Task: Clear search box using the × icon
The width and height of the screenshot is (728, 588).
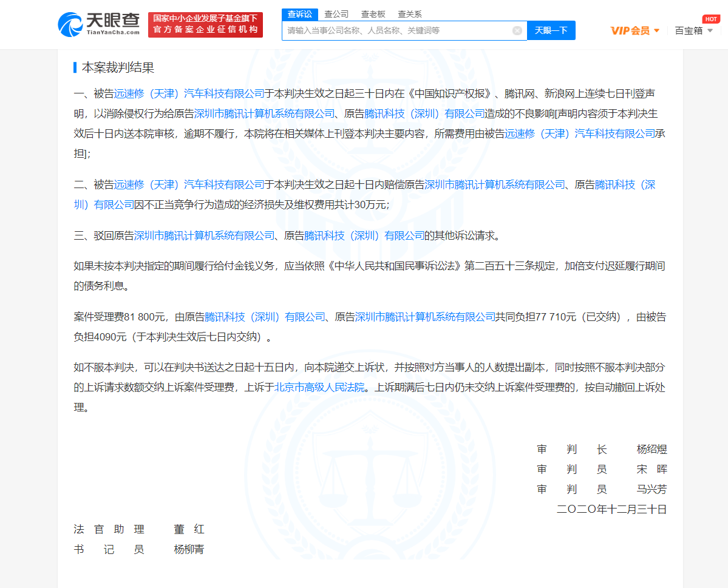Action: (517, 30)
